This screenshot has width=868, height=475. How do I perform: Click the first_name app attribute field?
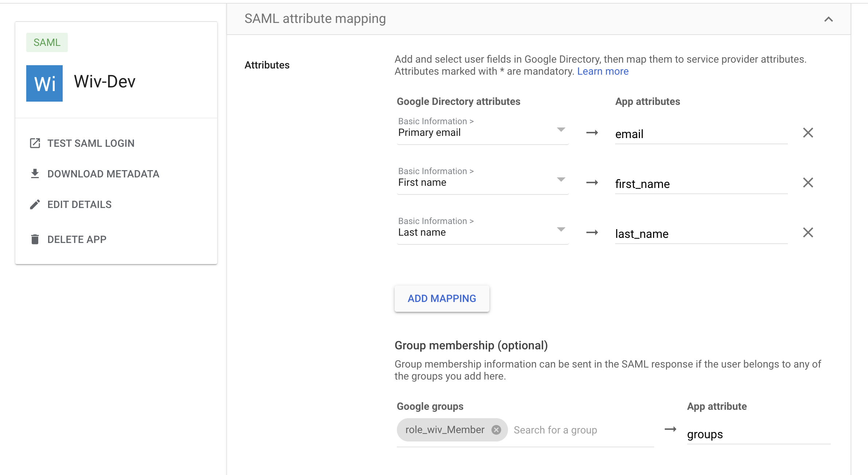pyautogui.click(x=700, y=184)
